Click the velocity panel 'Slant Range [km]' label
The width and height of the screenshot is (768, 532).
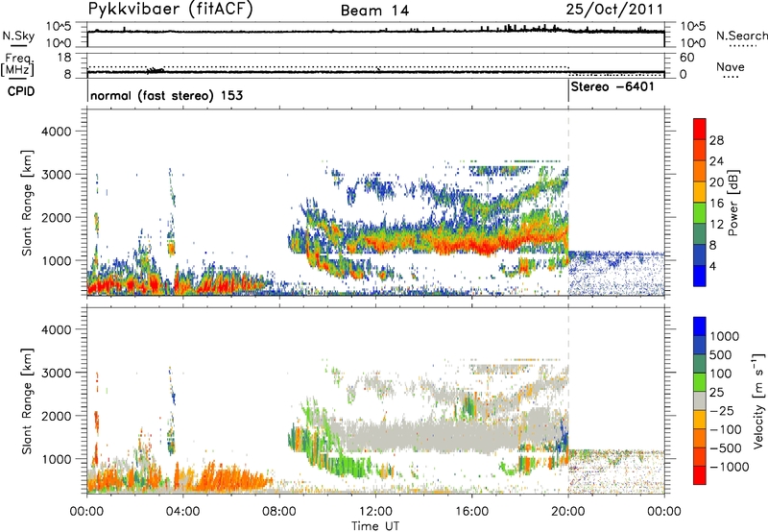coord(27,401)
